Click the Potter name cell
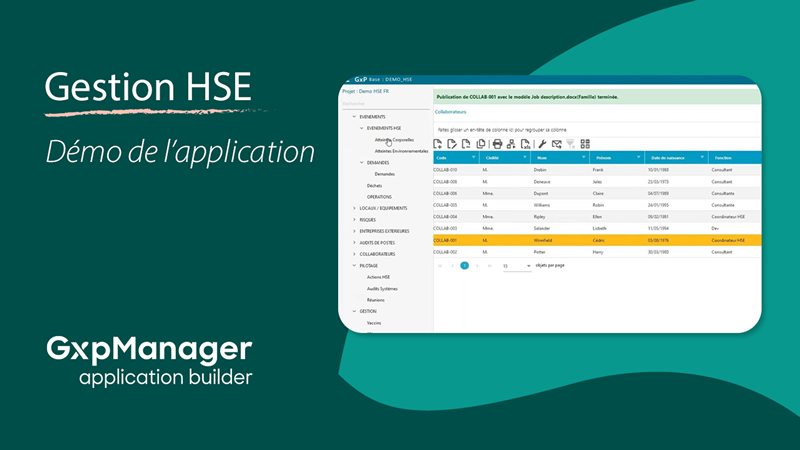Image resolution: width=800 pixels, height=450 pixels. [540, 252]
